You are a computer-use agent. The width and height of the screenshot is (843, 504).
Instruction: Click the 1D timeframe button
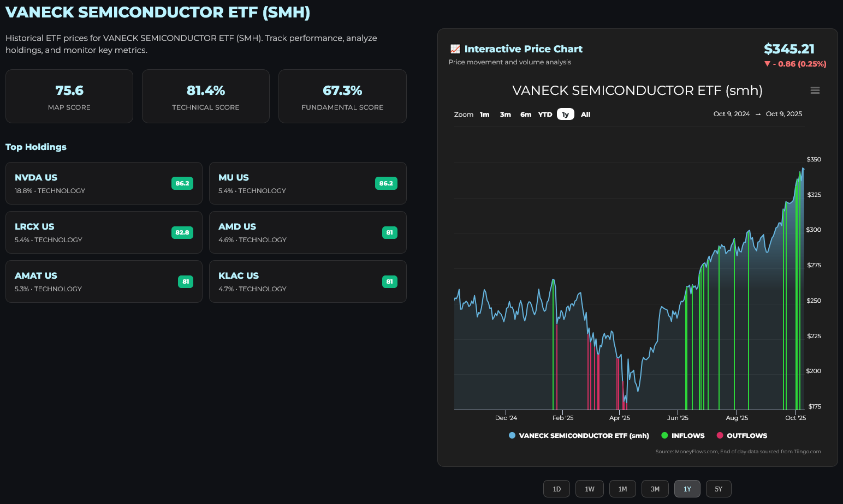(556, 489)
